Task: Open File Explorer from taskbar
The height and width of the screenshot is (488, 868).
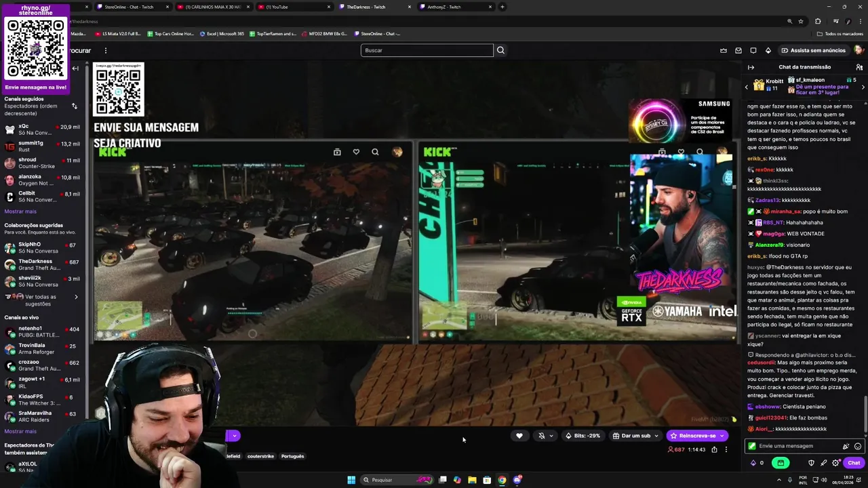Action: point(472,480)
